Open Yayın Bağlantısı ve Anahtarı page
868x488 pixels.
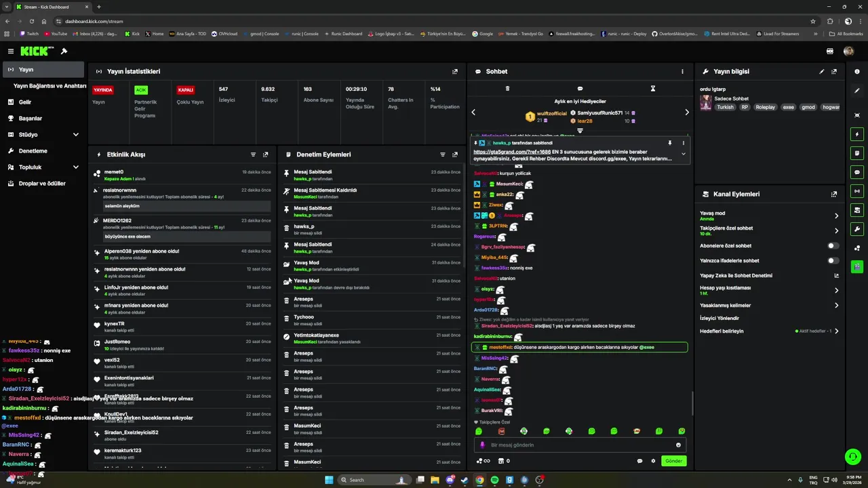click(x=50, y=86)
